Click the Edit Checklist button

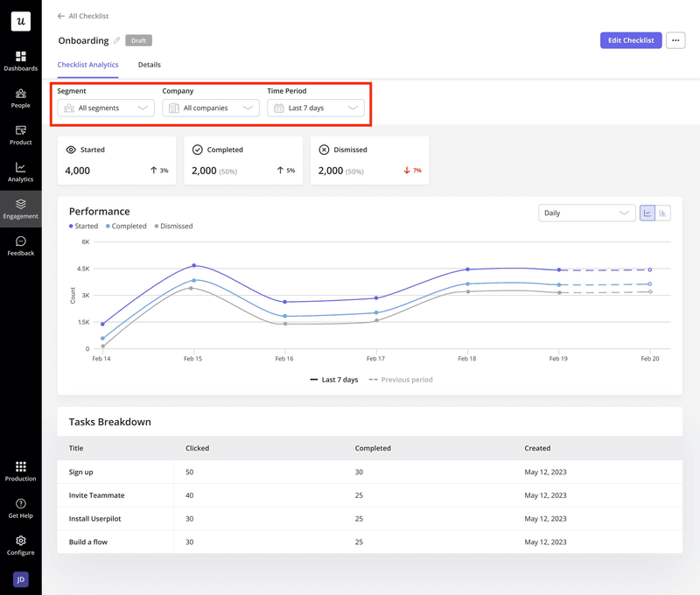pyautogui.click(x=628, y=40)
